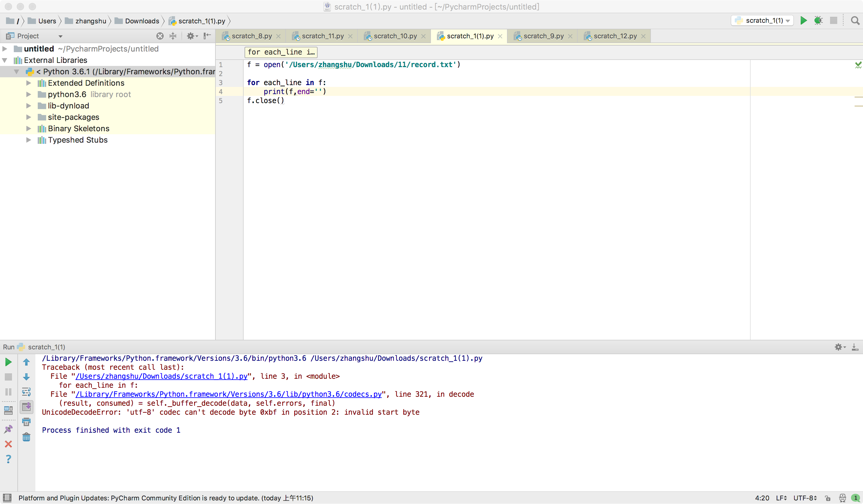Expand the lib-dynload folder
The height and width of the screenshot is (504, 863).
coord(29,106)
